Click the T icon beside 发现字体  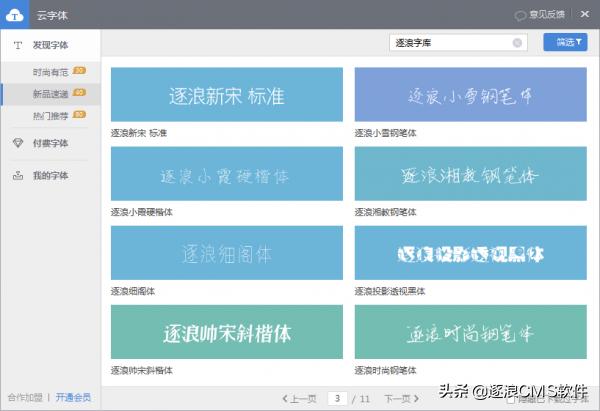(x=18, y=46)
